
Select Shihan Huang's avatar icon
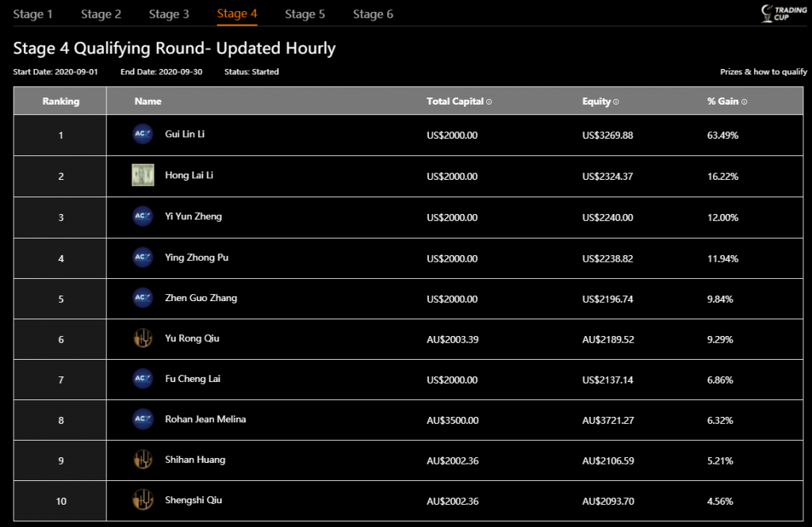tap(142, 460)
